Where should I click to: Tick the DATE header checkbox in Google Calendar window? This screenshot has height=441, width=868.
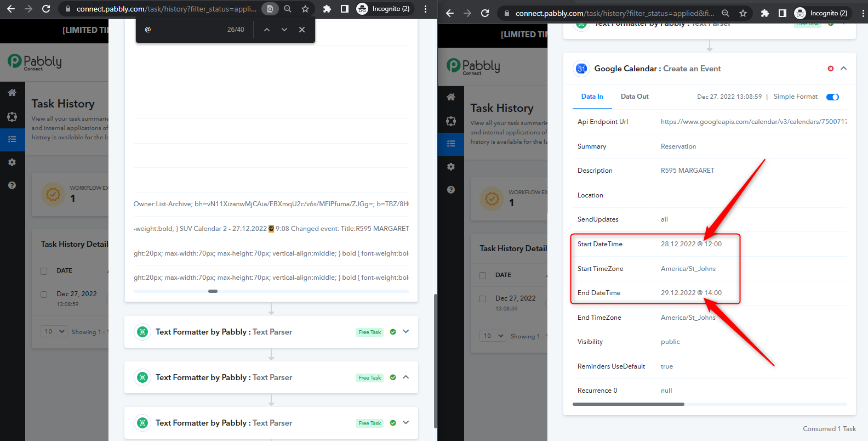point(483,275)
